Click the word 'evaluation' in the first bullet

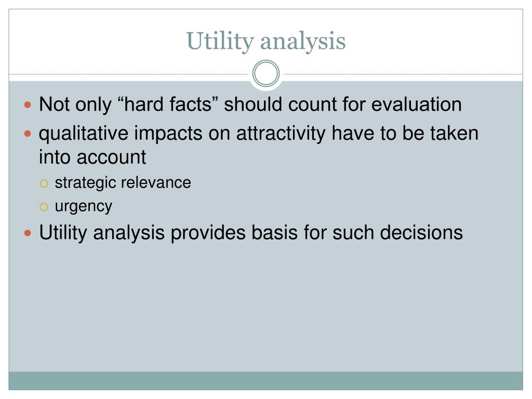tap(416, 104)
